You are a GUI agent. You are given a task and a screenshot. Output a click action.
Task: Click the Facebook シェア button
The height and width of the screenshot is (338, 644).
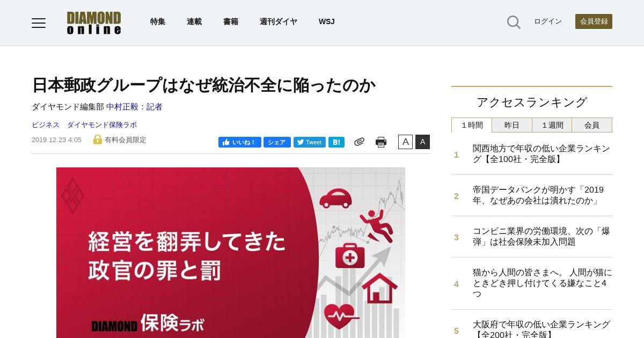[x=277, y=142]
